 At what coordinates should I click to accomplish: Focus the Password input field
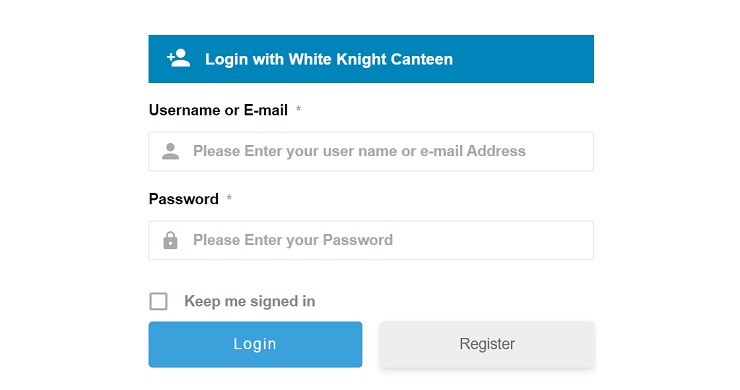coord(371,240)
